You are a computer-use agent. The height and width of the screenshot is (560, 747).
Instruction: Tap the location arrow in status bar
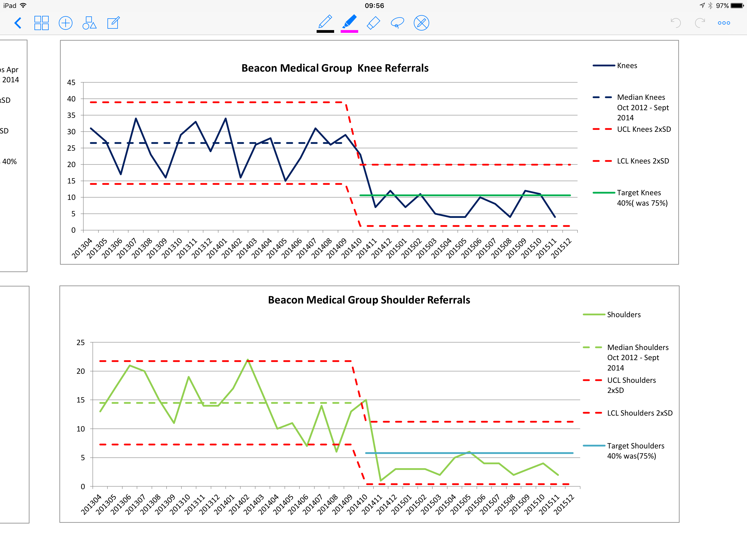point(702,5)
